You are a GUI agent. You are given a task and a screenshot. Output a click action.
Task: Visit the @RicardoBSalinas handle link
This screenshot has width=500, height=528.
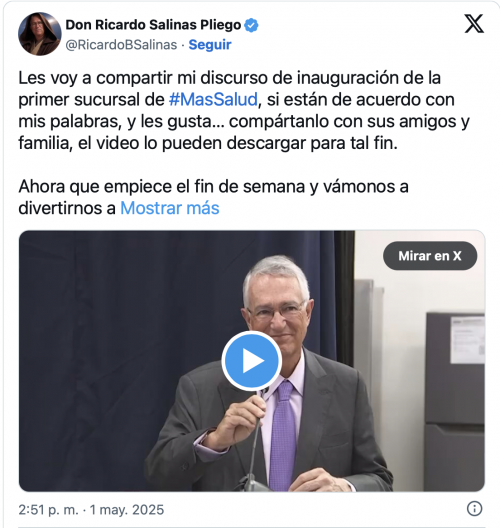click(121, 45)
